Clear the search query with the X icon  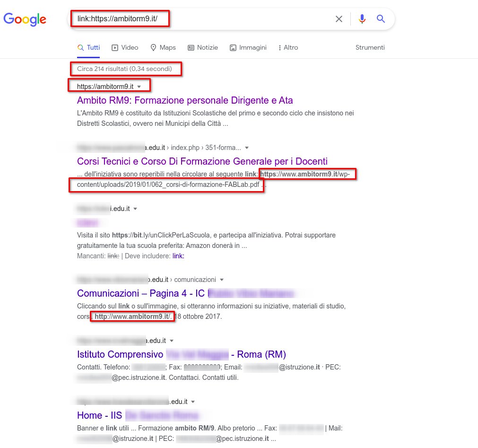pos(339,19)
